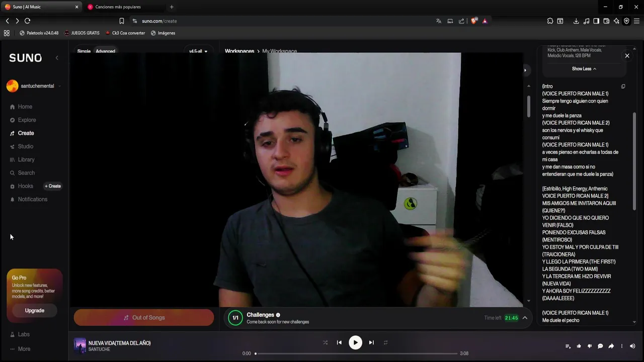
Task: Open browser downloads icon
Action: coord(576,21)
